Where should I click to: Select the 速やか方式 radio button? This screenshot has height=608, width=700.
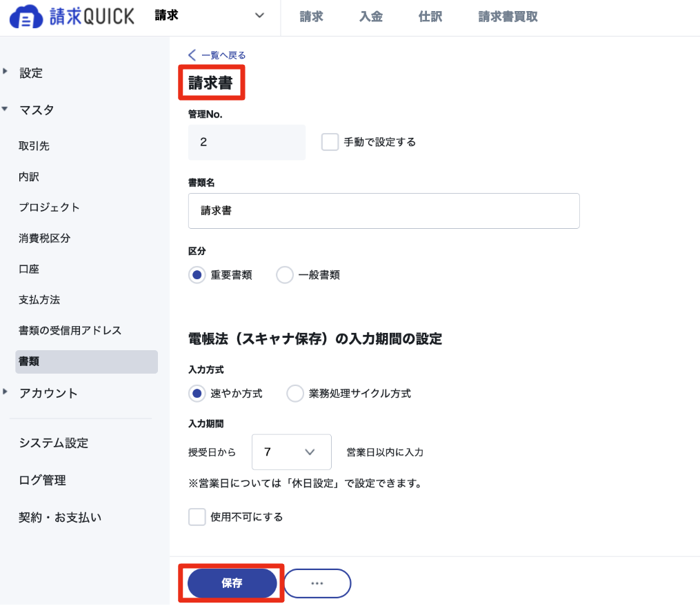point(197,394)
